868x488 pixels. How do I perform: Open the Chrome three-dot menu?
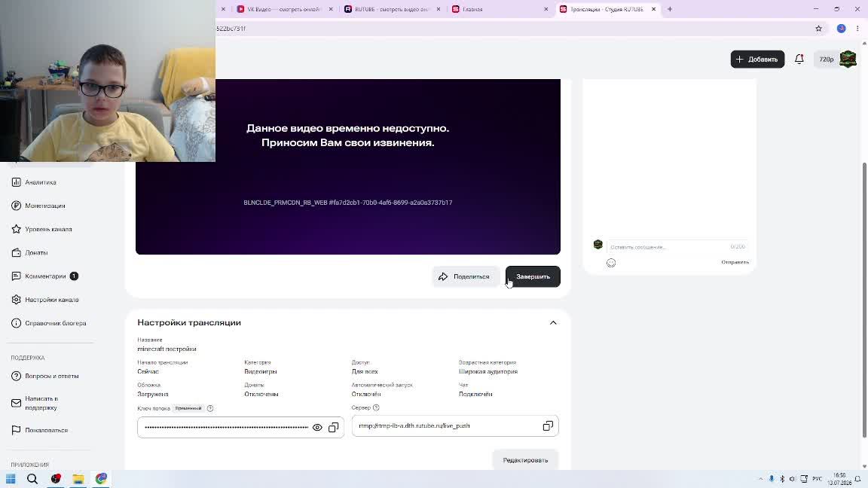click(857, 28)
